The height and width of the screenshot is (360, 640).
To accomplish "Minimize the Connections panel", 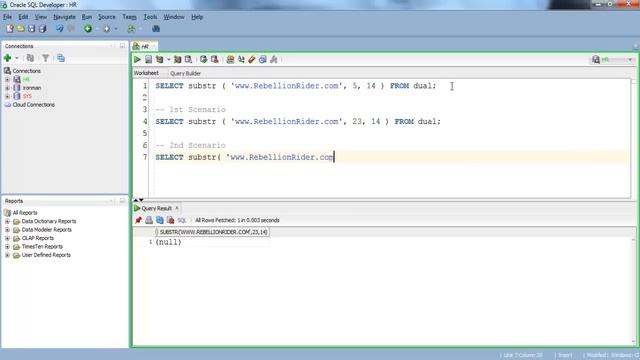I will tap(122, 46).
